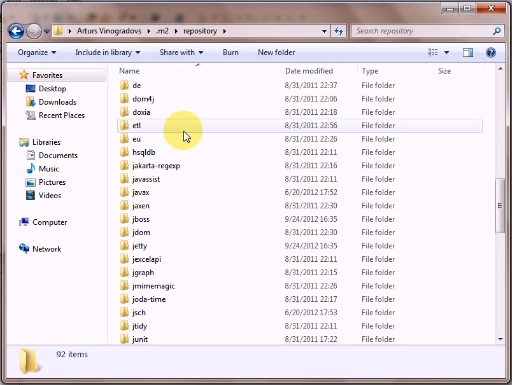This screenshot has height=385, width=512.
Task: Click the de folder icon
Action: pos(124,85)
